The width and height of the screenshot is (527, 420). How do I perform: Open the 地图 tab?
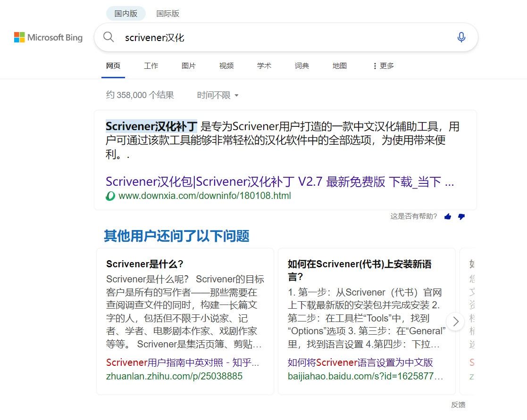pos(339,66)
